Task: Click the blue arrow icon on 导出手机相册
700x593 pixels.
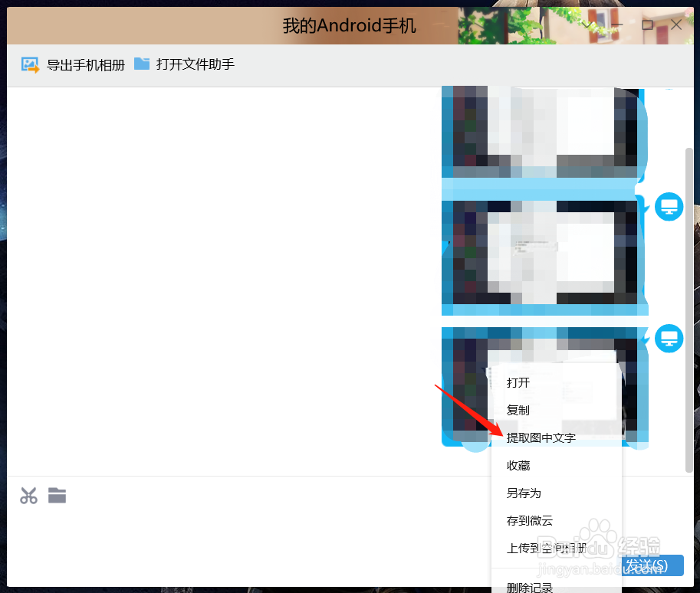Action: tap(30, 64)
